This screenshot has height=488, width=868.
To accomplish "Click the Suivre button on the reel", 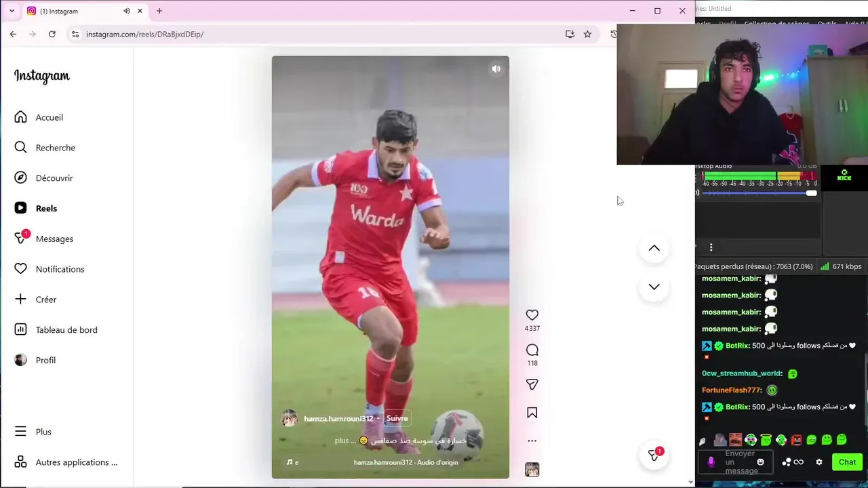I will point(397,418).
